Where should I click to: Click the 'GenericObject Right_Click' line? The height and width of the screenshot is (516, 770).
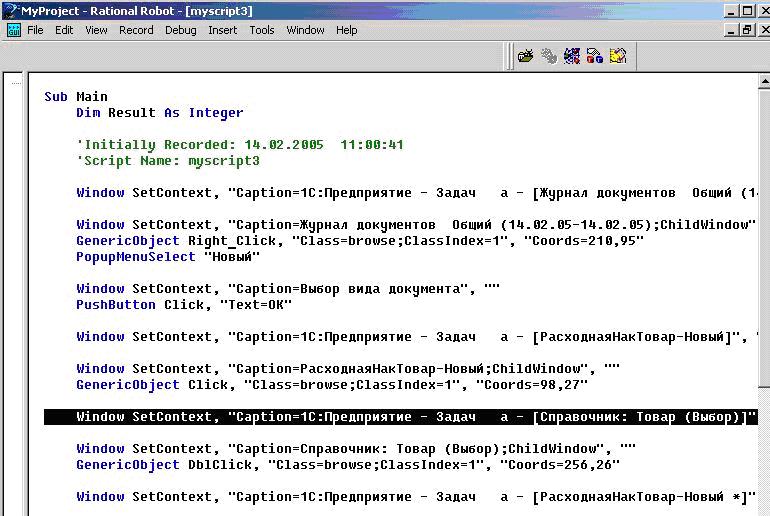click(360, 241)
